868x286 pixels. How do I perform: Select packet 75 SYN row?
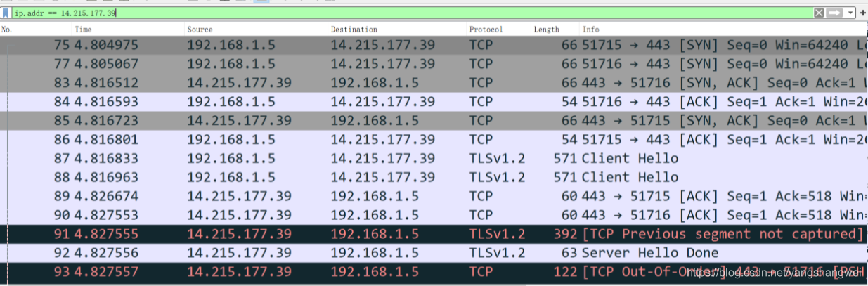(x=434, y=45)
